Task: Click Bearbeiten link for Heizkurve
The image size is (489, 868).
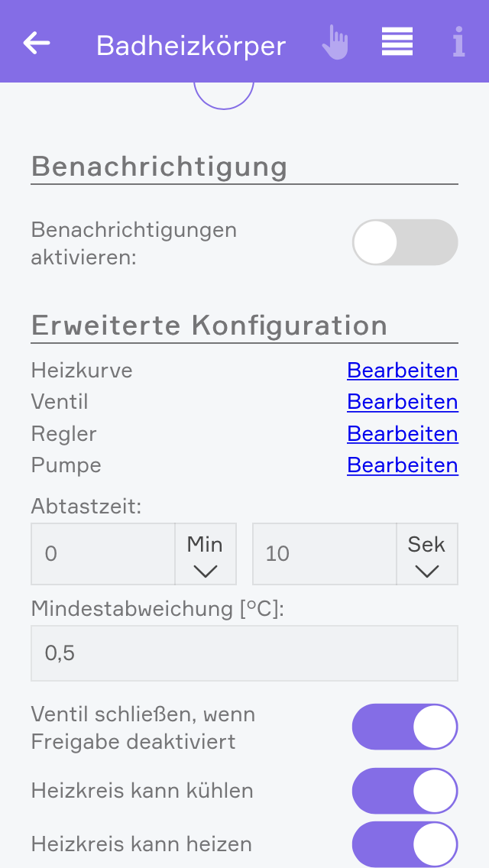Action: coord(402,371)
